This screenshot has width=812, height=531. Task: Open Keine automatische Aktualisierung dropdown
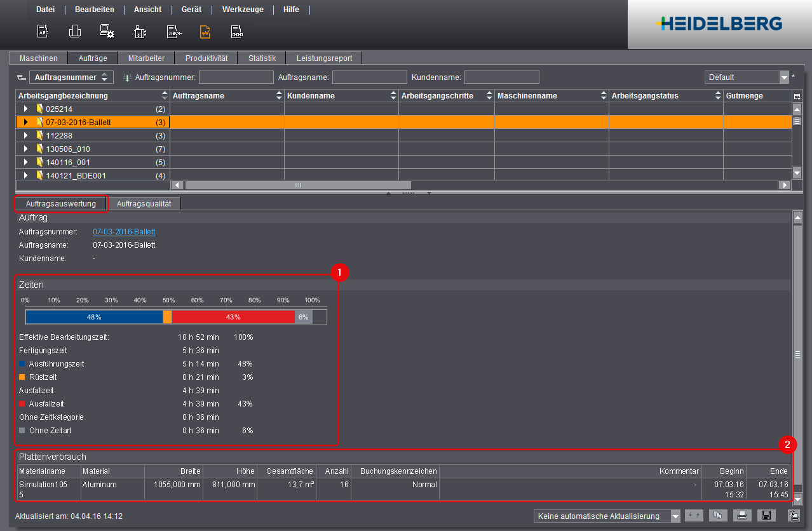pyautogui.click(x=607, y=516)
